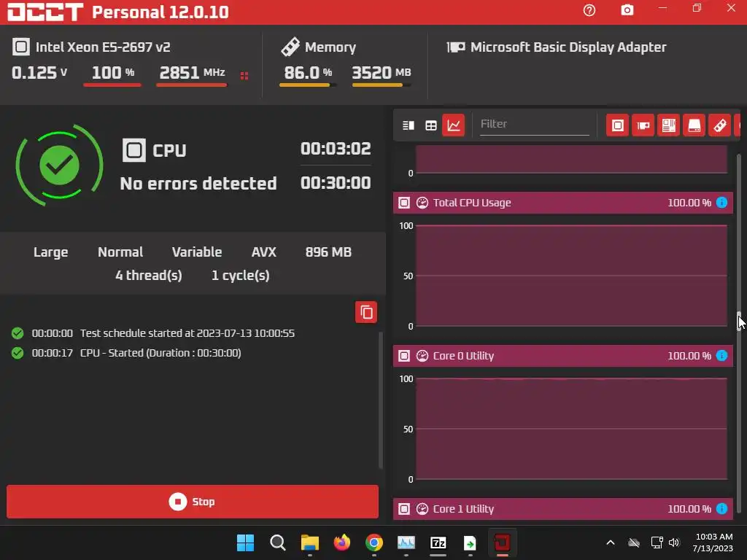Image resolution: width=747 pixels, height=560 pixels.
Task: Filter sensors by memory stick icon
Action: pyautogui.click(x=719, y=125)
